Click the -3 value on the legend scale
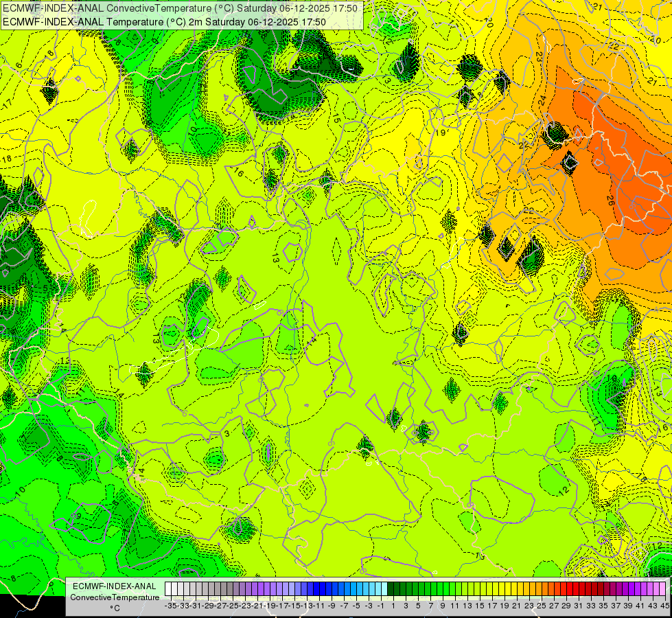The height and width of the screenshot is (618, 672). [x=369, y=606]
